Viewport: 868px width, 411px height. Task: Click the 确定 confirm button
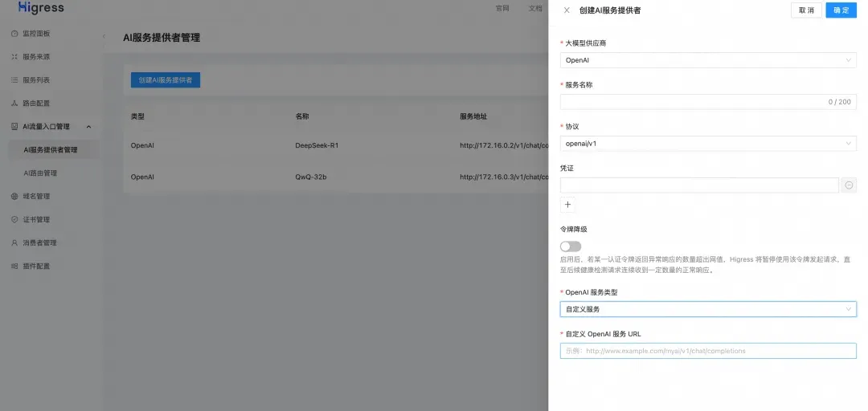coord(841,10)
